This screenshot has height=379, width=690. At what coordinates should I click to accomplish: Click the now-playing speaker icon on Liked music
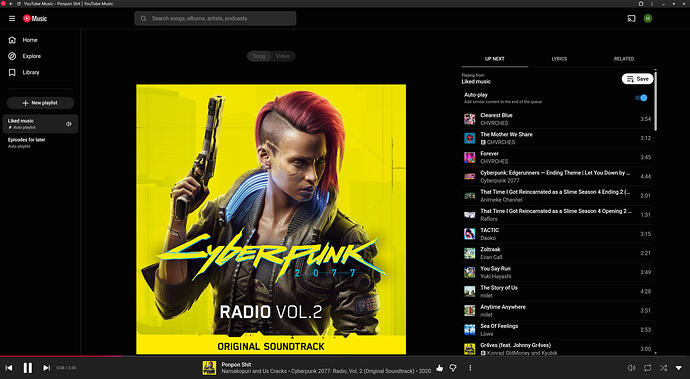click(69, 124)
